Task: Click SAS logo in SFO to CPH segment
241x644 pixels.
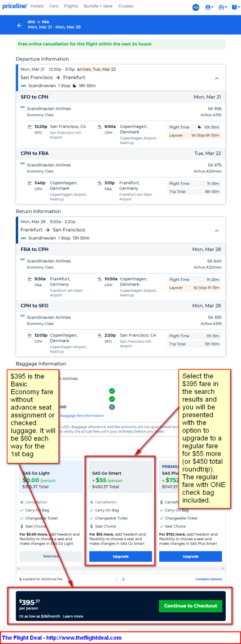Action: click(x=23, y=107)
